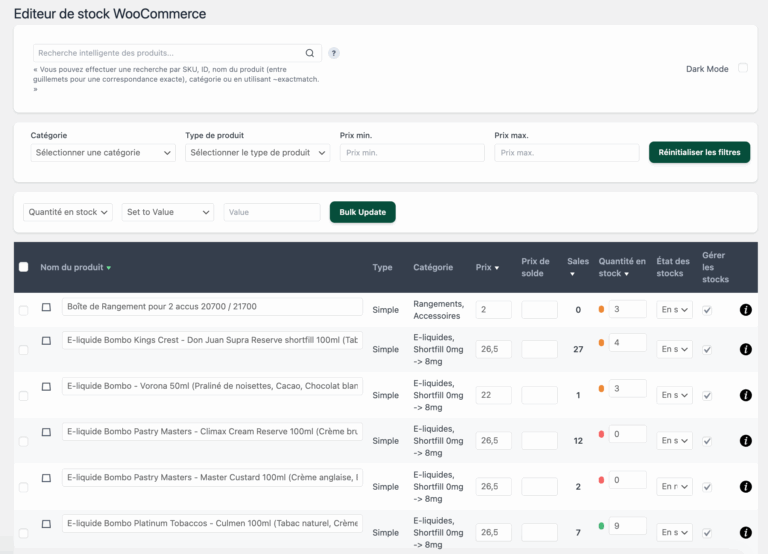The height and width of the screenshot is (554, 768).
Task: Show info for Master Custard 100ml
Action: pos(745,487)
